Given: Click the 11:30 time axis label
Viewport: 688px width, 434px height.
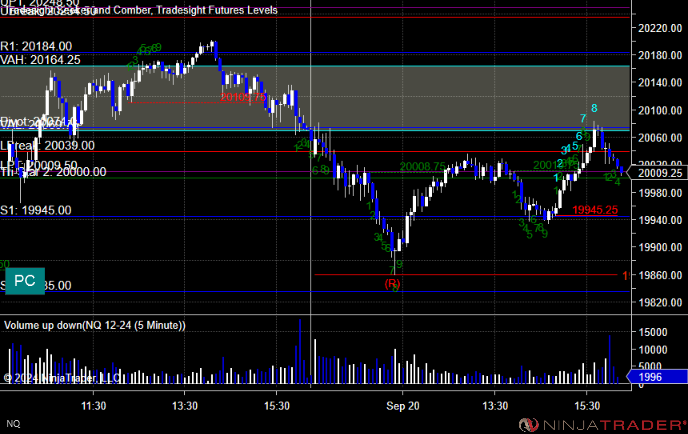Looking at the screenshot, I should (x=93, y=406).
